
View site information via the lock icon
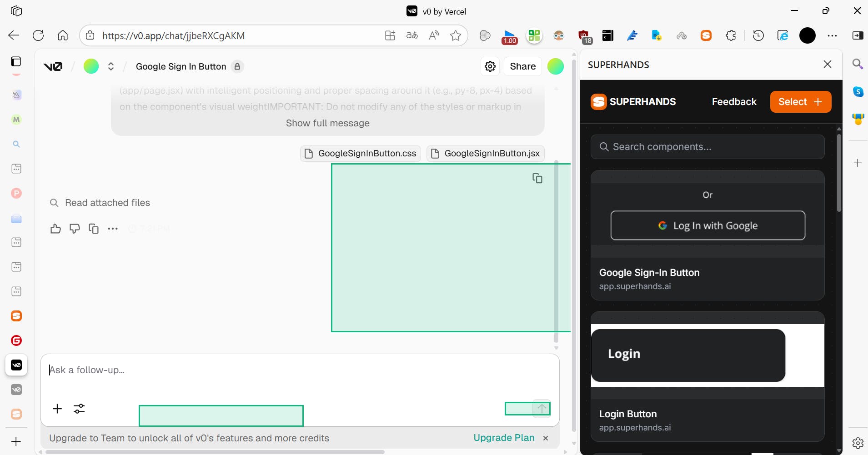pyautogui.click(x=90, y=35)
